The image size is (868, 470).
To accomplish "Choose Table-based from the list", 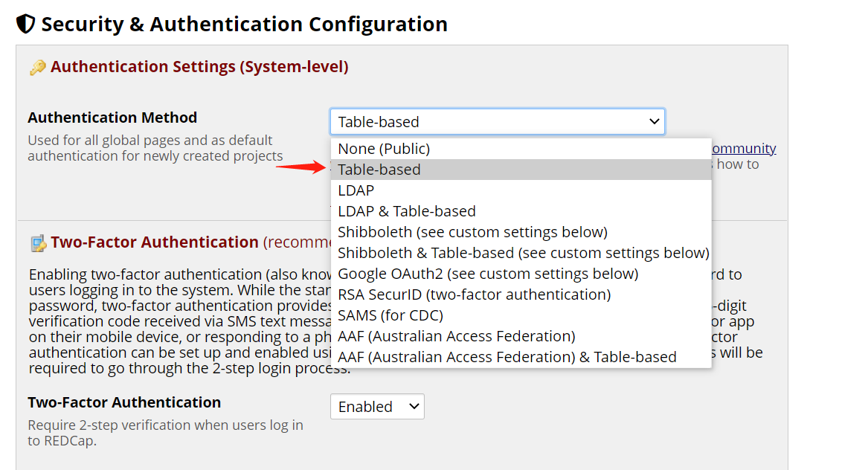I will coord(379,170).
